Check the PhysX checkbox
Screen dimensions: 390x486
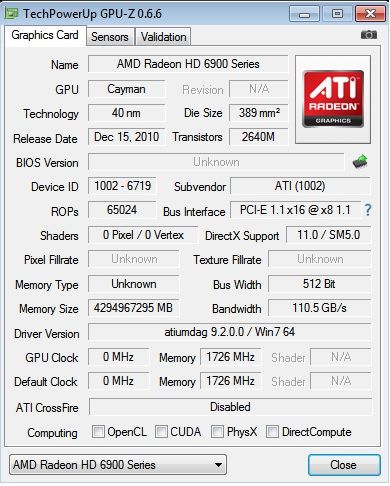217,431
